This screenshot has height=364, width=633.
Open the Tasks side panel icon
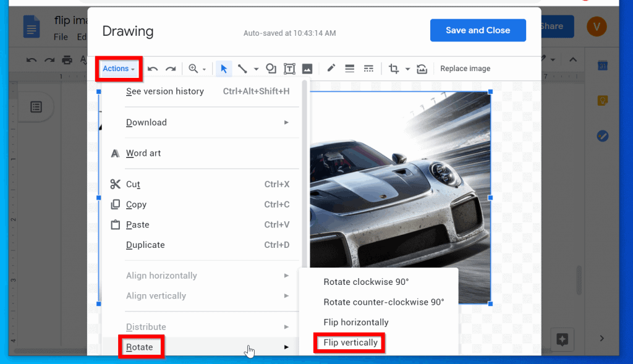click(x=602, y=136)
